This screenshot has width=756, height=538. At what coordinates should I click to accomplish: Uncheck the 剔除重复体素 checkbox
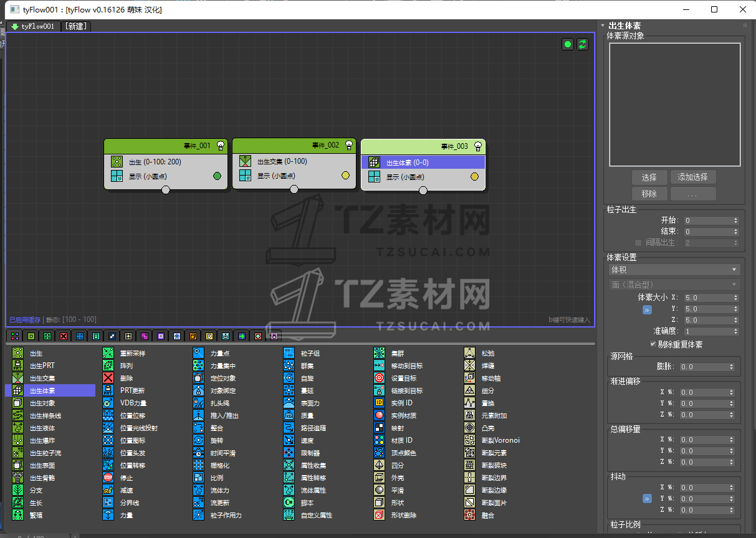(653, 344)
